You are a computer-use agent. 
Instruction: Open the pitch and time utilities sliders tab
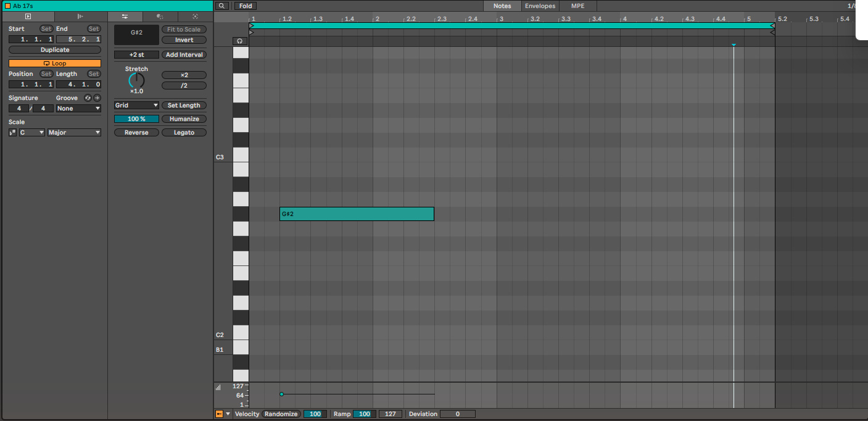pyautogui.click(x=125, y=17)
